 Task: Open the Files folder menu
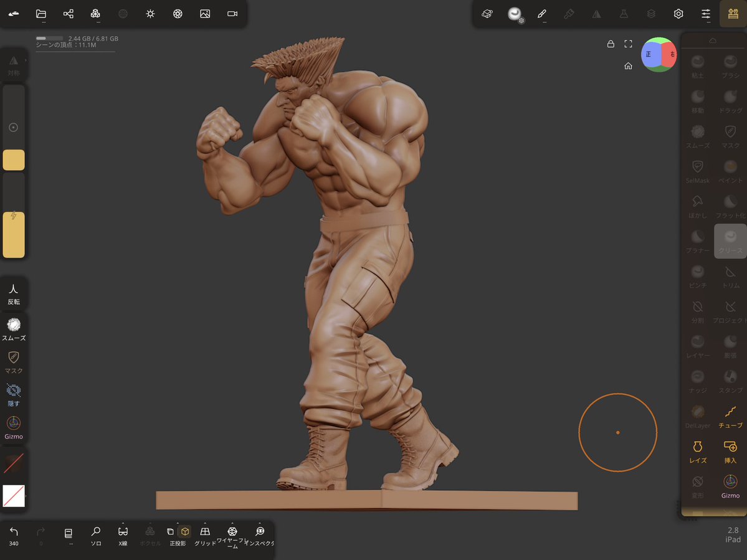(x=41, y=14)
